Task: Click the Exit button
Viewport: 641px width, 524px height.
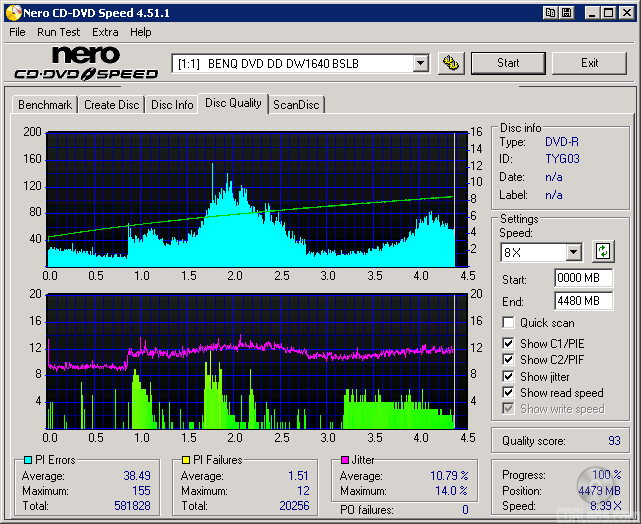Action: pyautogui.click(x=589, y=63)
